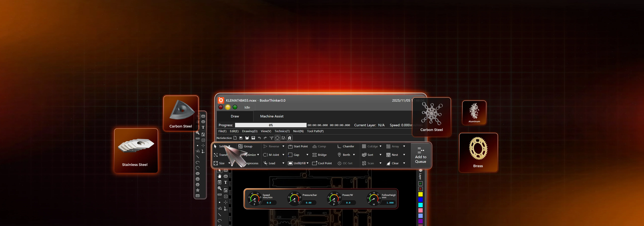Click the save file icon

click(253, 138)
